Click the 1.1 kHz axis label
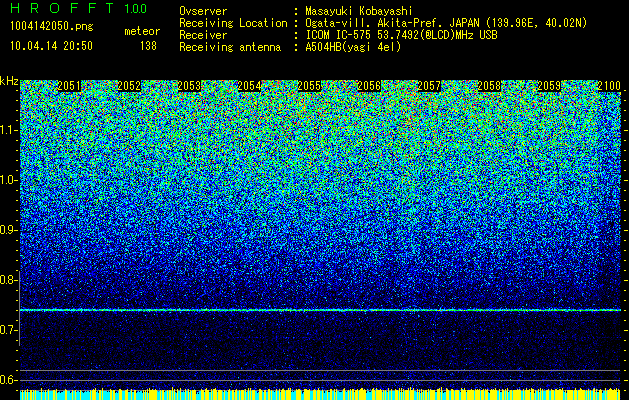629x400 pixels. click(x=8, y=130)
